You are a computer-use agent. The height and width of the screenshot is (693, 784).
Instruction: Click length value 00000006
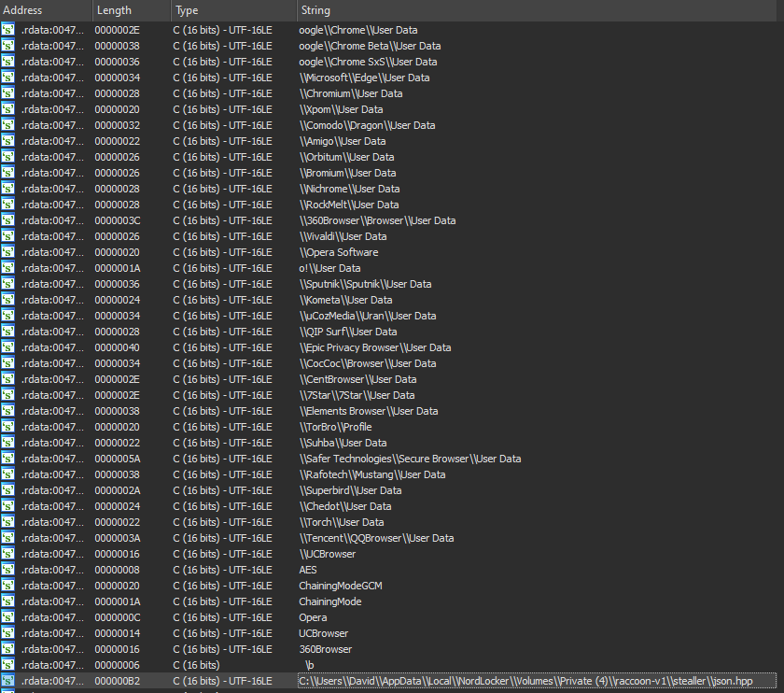click(x=118, y=665)
